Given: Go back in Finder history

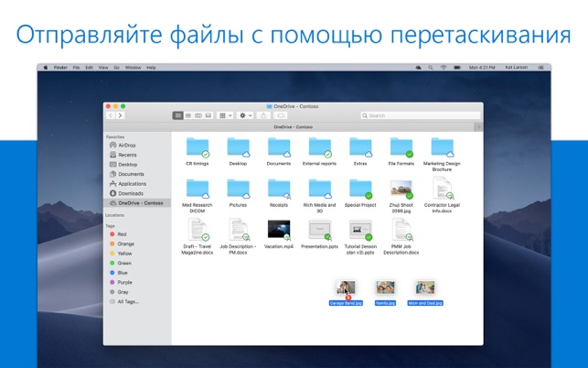Looking at the screenshot, I should [111, 115].
